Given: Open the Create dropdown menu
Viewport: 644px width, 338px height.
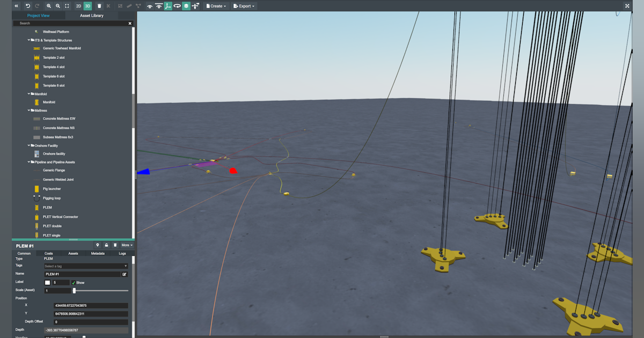Looking at the screenshot, I should pyautogui.click(x=216, y=6).
